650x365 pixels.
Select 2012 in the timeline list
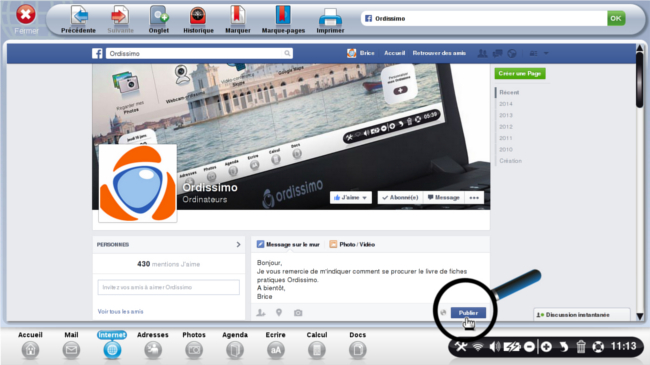pyautogui.click(x=506, y=127)
